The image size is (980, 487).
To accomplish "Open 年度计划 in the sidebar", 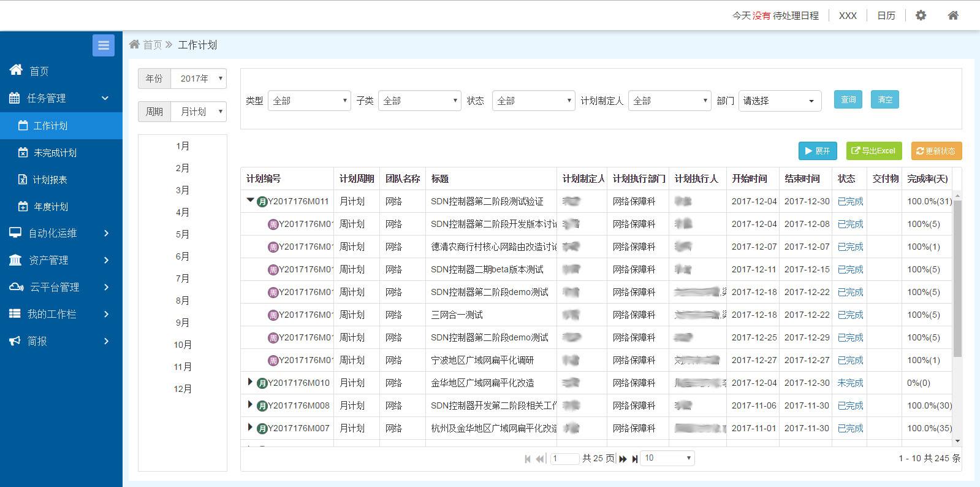I will pyautogui.click(x=61, y=207).
